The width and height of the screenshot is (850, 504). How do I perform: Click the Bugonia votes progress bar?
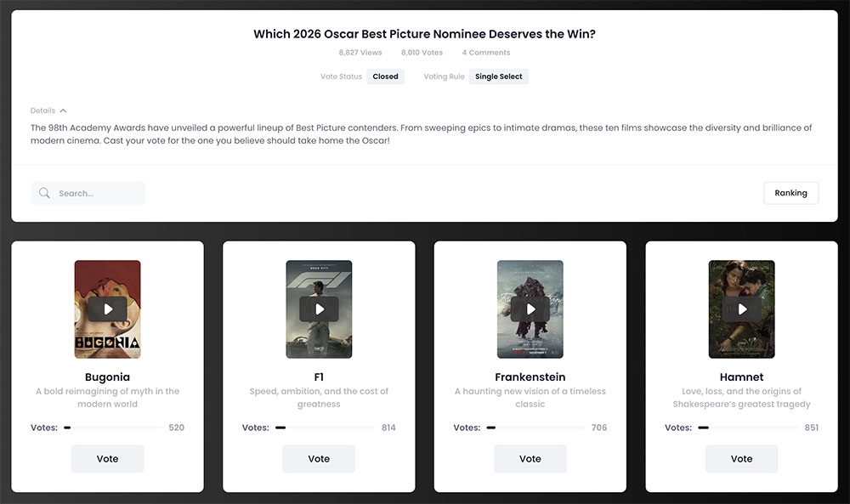coord(113,428)
